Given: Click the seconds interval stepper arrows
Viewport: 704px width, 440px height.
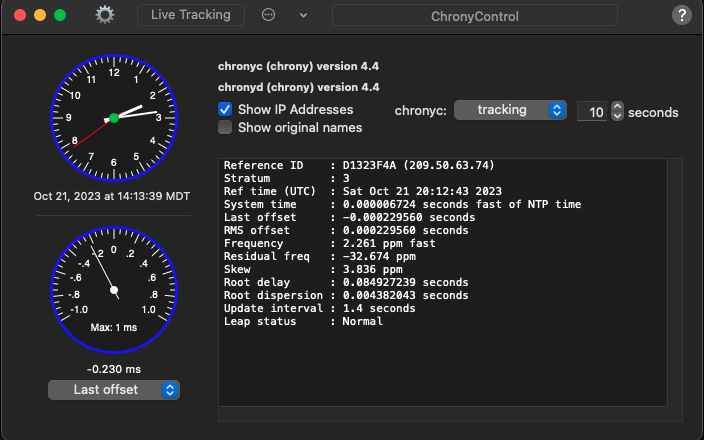Looking at the screenshot, I should point(617,111).
